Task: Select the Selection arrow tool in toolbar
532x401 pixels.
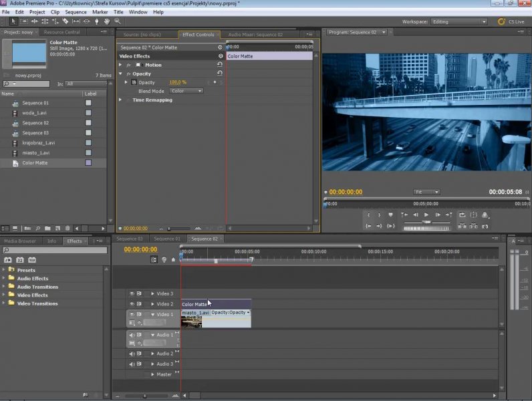Action: point(13,21)
